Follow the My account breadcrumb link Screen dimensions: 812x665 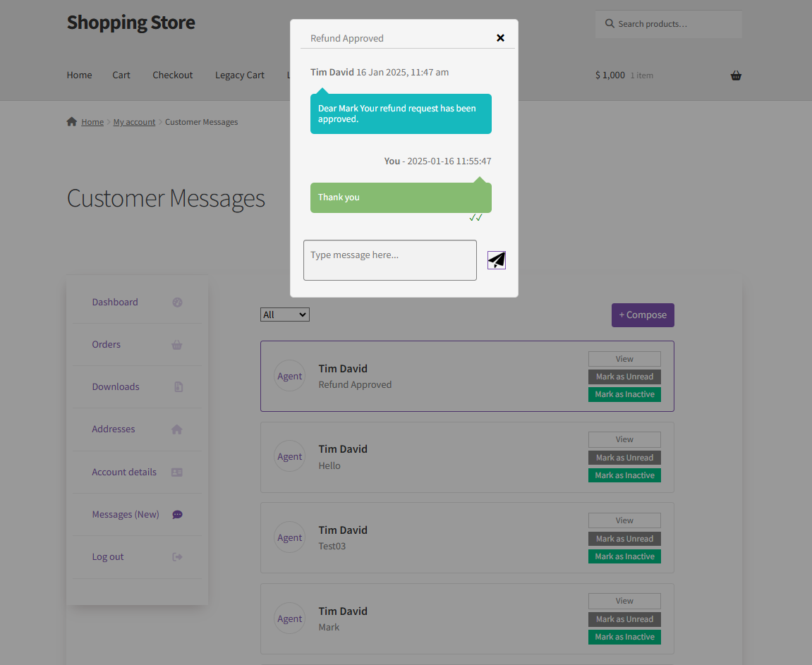[134, 122]
